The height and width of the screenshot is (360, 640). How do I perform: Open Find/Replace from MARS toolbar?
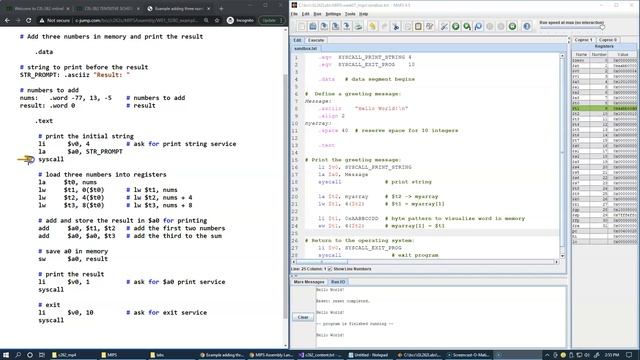[430, 27]
